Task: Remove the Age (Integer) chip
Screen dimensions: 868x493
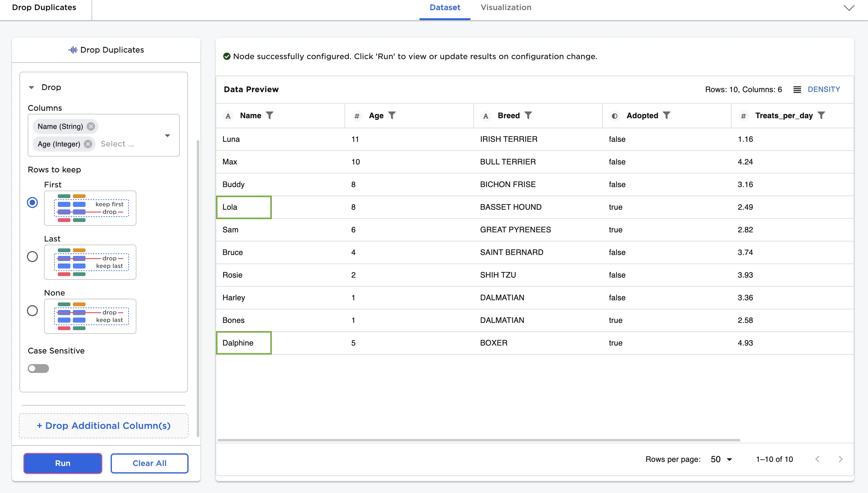Action: 88,144
